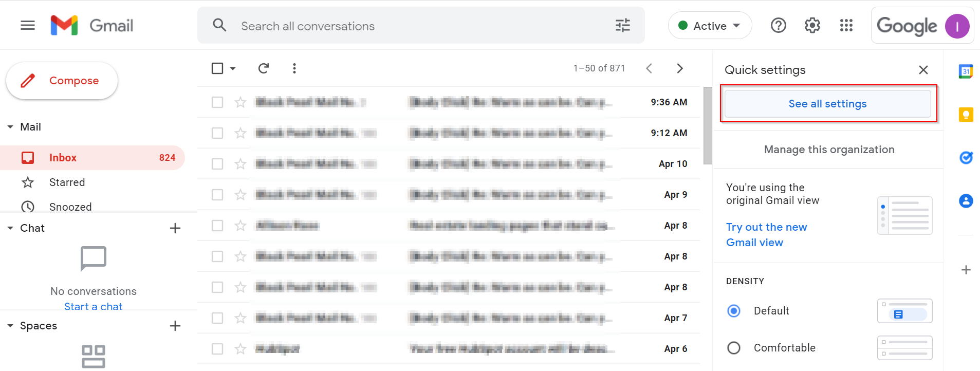Screen dimensions: 980x371
Task: Refresh the inbox message list
Action: [264, 68]
